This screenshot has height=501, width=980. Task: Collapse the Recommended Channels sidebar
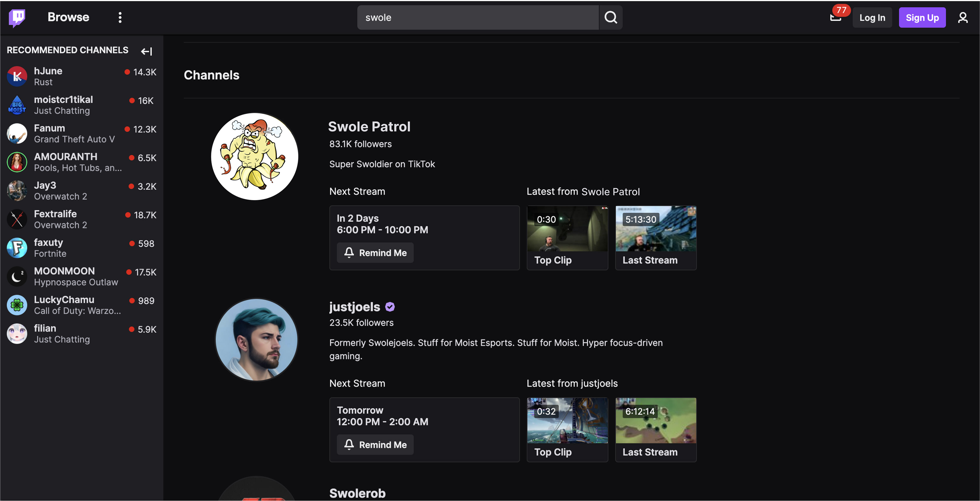pyautogui.click(x=146, y=51)
